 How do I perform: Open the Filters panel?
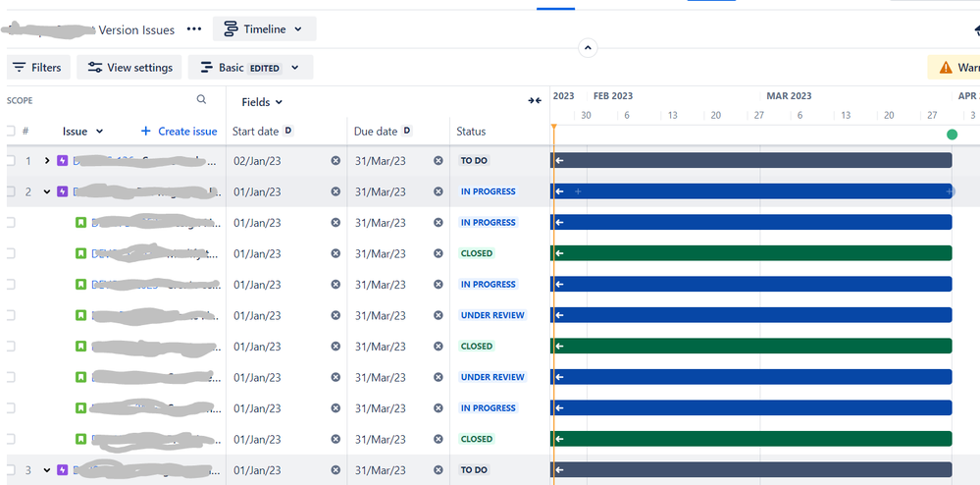tap(38, 68)
